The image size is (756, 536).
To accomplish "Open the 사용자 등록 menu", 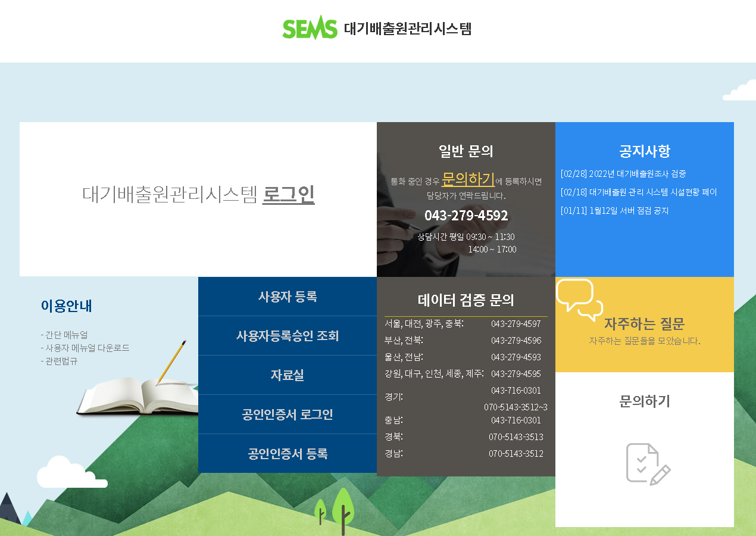I will pyautogui.click(x=288, y=296).
